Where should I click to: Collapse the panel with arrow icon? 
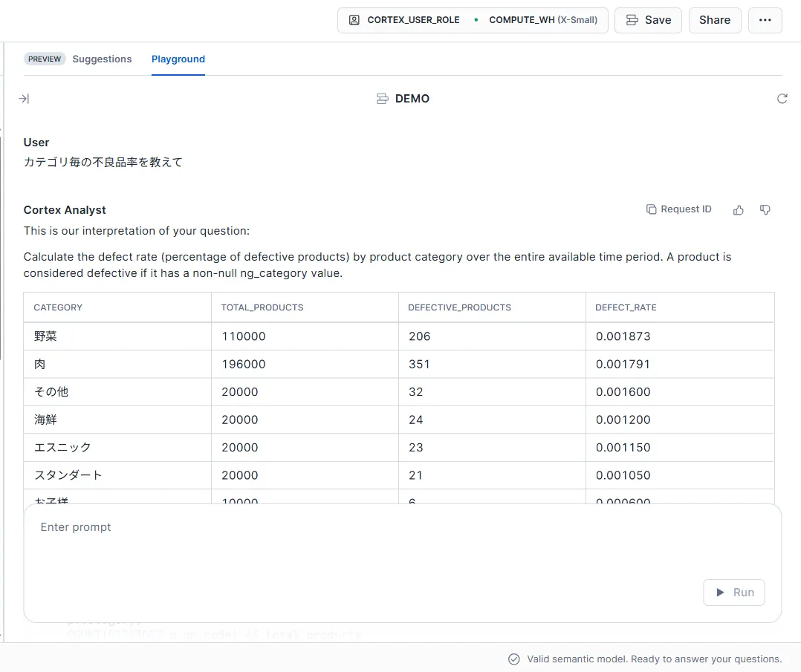click(x=24, y=99)
